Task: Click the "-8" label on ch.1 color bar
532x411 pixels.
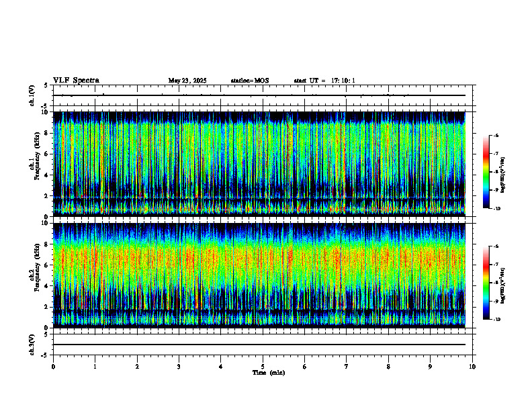Action: [496, 173]
